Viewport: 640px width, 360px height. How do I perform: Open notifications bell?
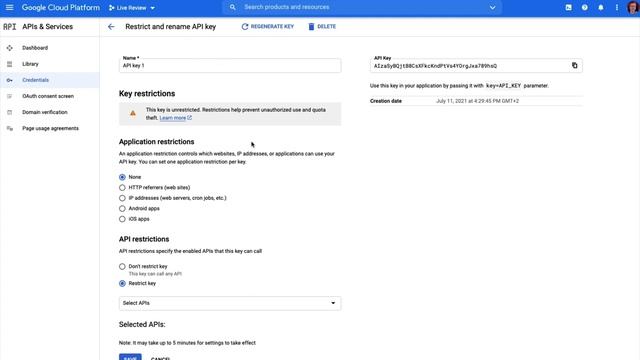[x=601, y=7]
